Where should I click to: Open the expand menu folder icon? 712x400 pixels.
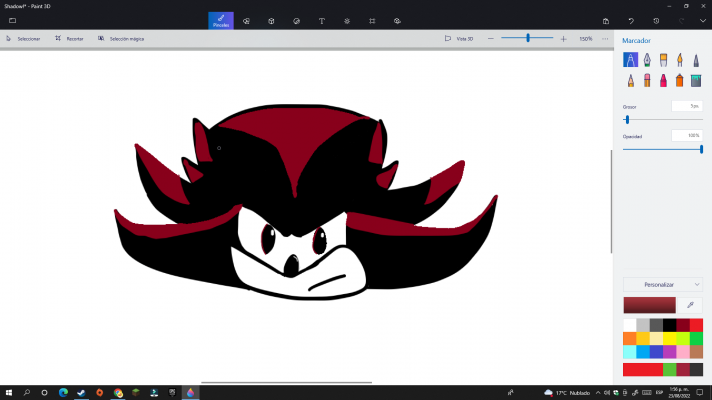[12, 20]
